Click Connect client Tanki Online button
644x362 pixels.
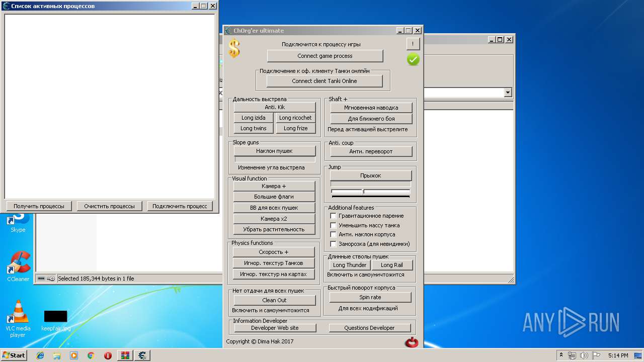coord(325,81)
